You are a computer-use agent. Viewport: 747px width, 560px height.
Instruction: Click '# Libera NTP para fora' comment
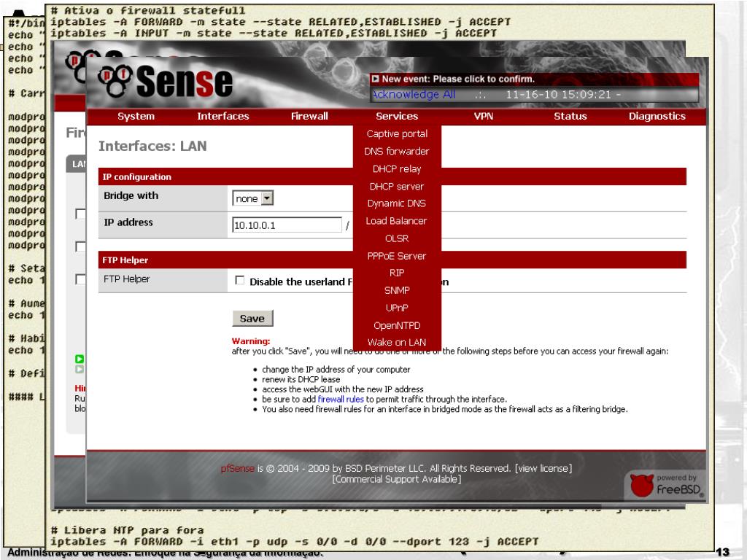127,530
